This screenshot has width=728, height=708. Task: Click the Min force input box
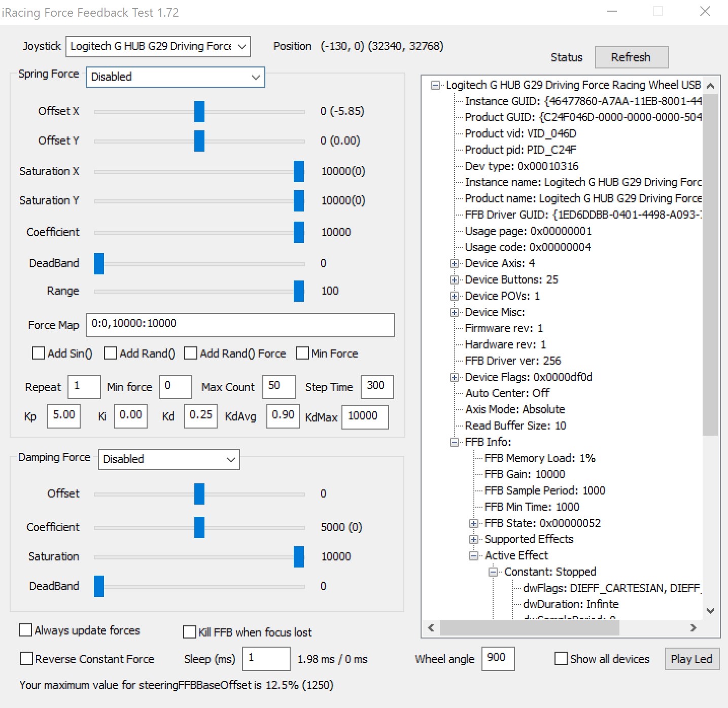point(176,387)
